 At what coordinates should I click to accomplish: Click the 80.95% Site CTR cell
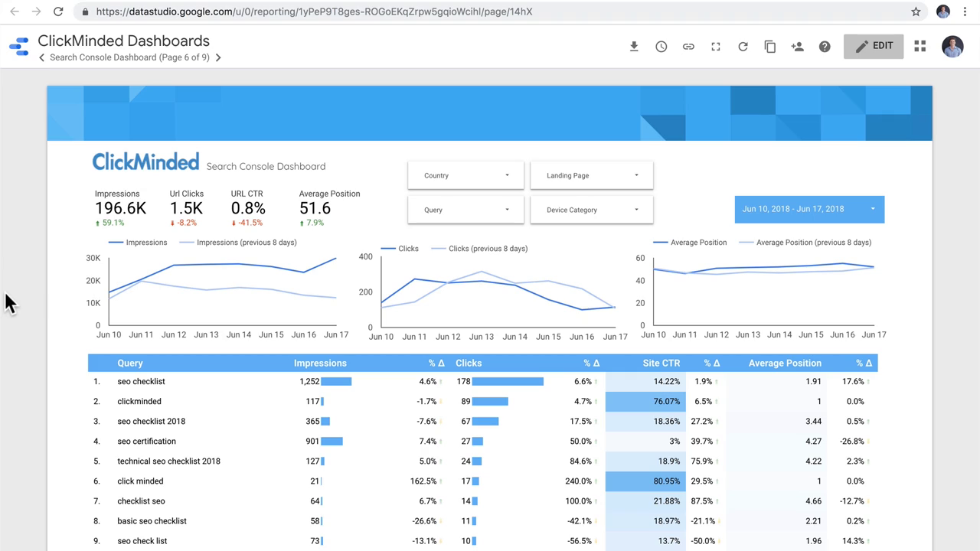(x=645, y=481)
